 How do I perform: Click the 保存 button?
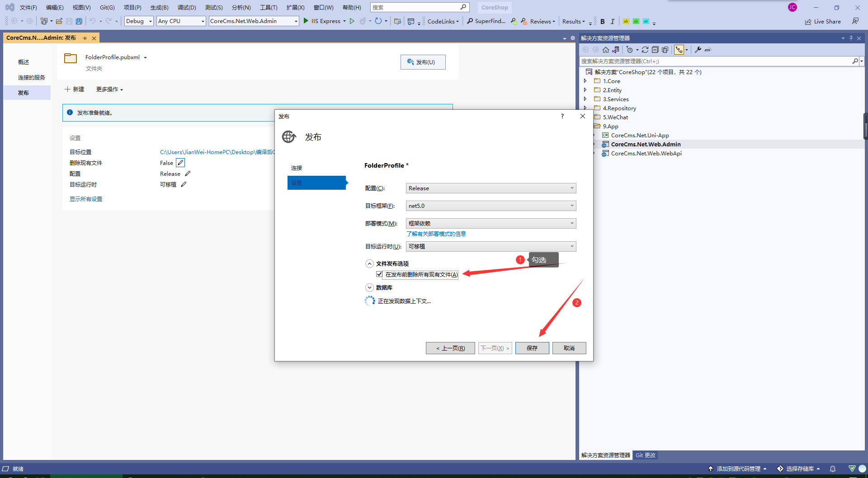(x=532, y=348)
